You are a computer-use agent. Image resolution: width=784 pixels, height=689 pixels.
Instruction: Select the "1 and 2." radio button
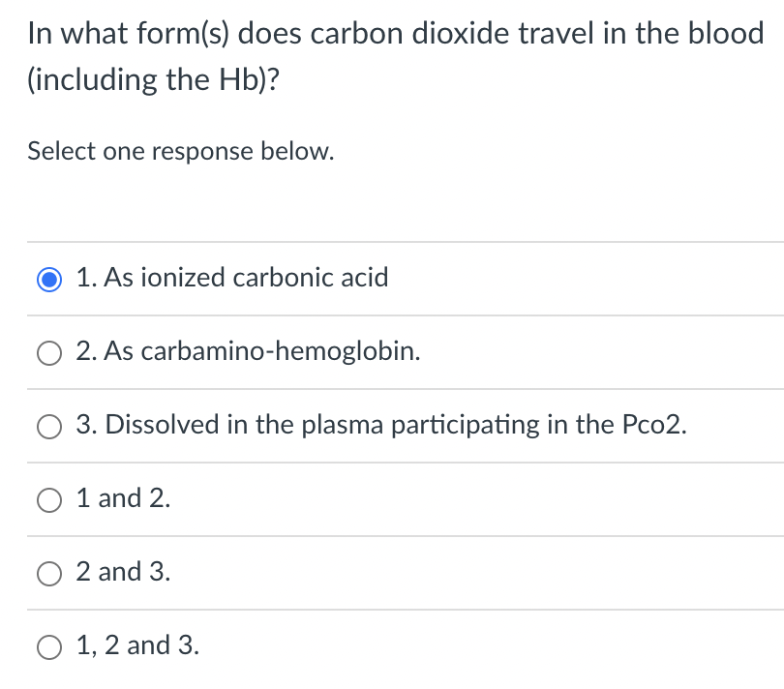[x=49, y=500]
